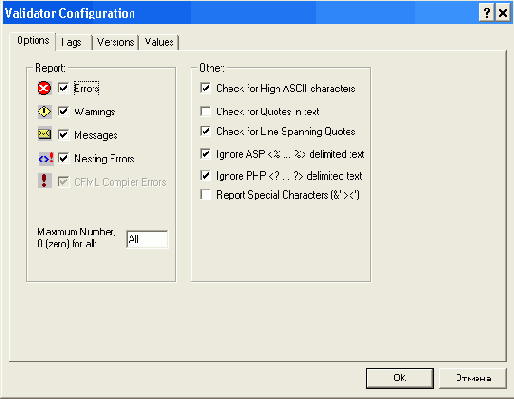
Task: Disable the Warnings checkbox
Action: coord(63,111)
